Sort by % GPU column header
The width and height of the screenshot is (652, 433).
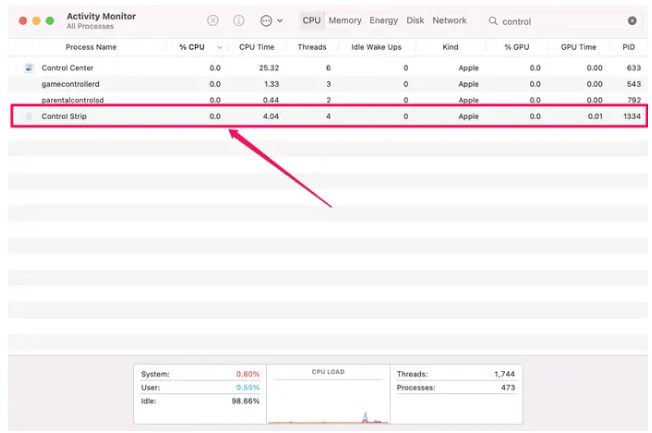point(516,47)
